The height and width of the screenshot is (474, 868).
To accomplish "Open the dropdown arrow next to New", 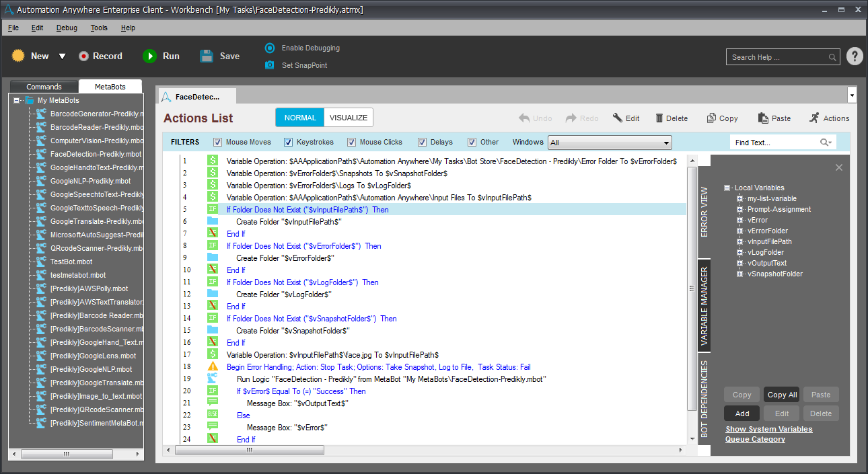I will [62, 56].
